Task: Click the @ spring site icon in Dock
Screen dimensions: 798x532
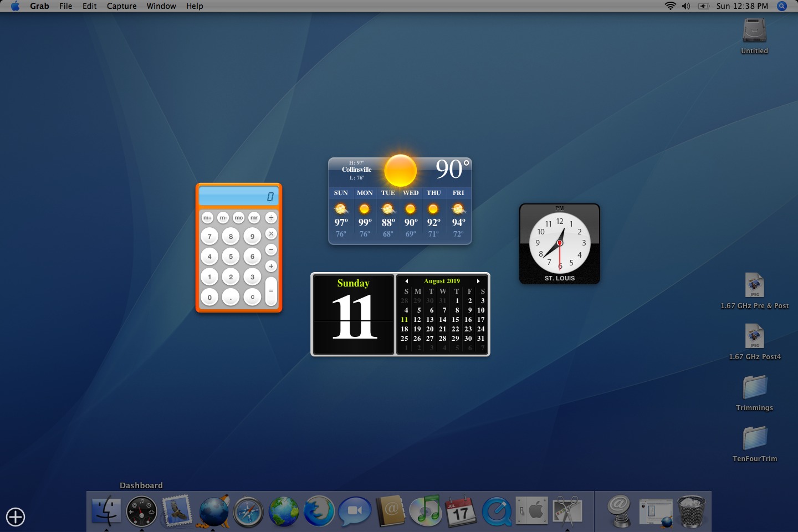Action: pos(620,511)
